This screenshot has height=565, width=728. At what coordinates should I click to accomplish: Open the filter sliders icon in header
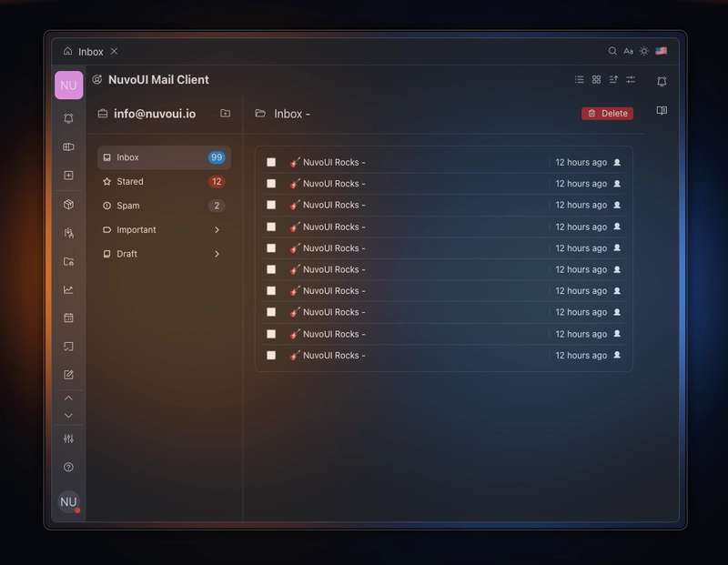(x=631, y=79)
